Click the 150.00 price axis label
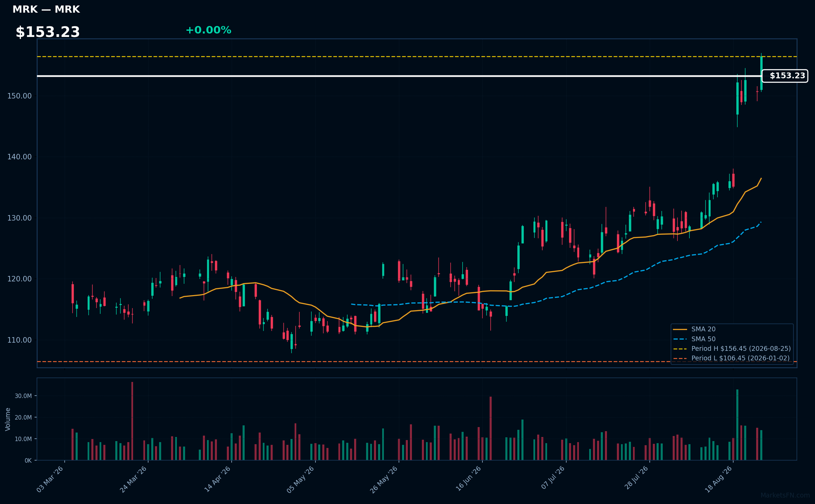Viewport: 815px width, 504px height. pyautogui.click(x=20, y=96)
